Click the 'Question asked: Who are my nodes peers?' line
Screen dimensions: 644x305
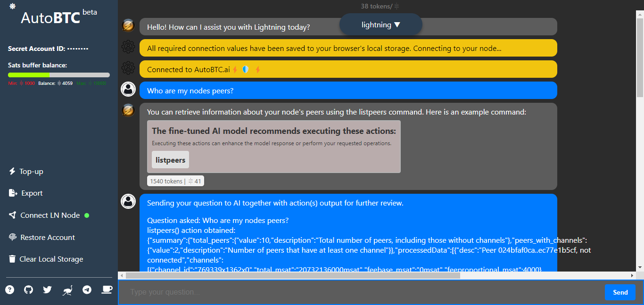[218, 220]
